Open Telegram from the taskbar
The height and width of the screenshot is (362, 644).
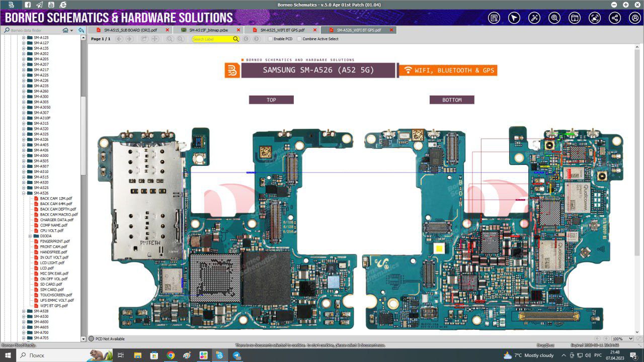coord(237,355)
